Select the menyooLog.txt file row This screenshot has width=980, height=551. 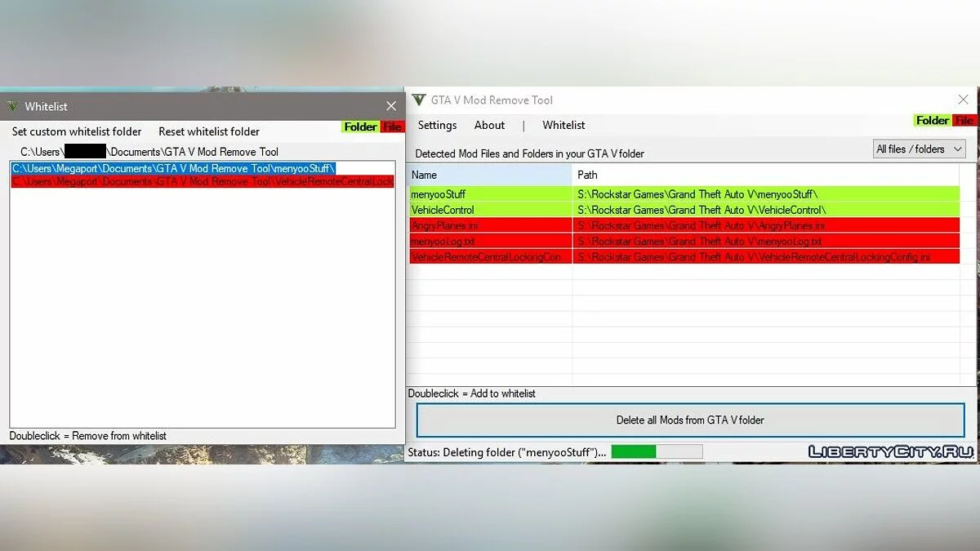[x=490, y=241]
